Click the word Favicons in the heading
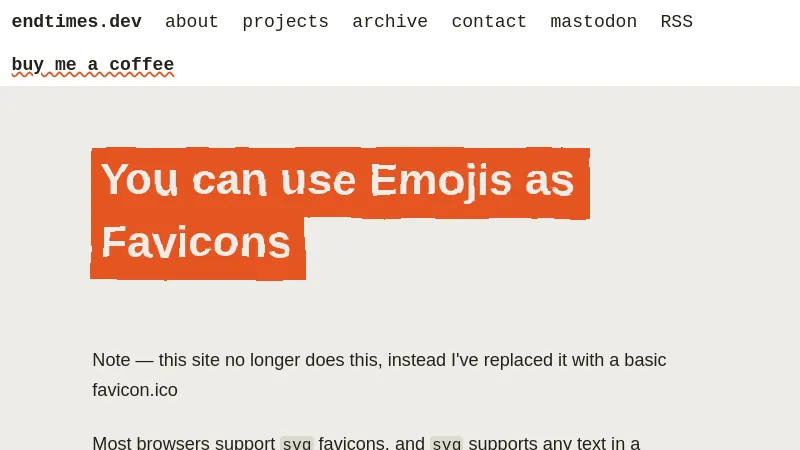The height and width of the screenshot is (450, 800). tap(196, 243)
